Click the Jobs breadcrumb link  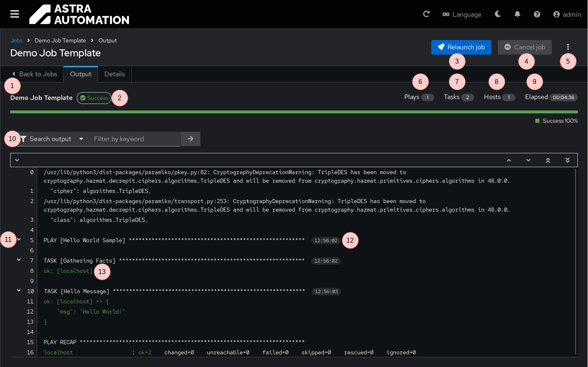click(16, 40)
